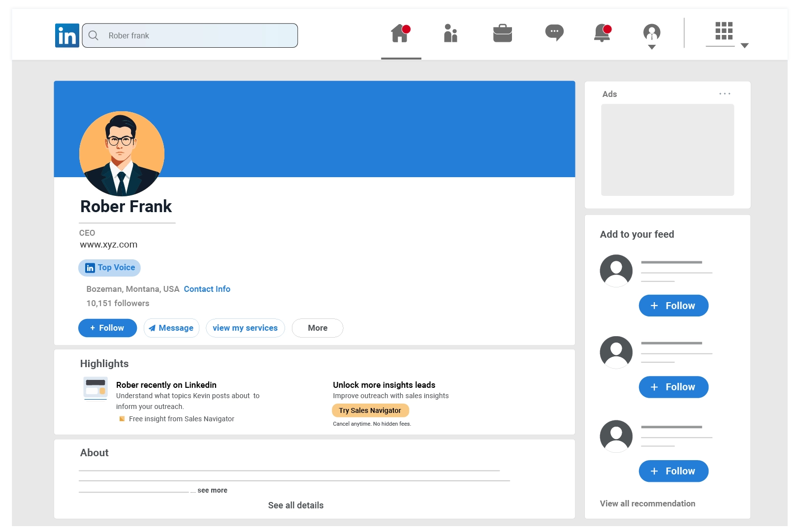Follow Rober Frank's profile

[x=107, y=328]
